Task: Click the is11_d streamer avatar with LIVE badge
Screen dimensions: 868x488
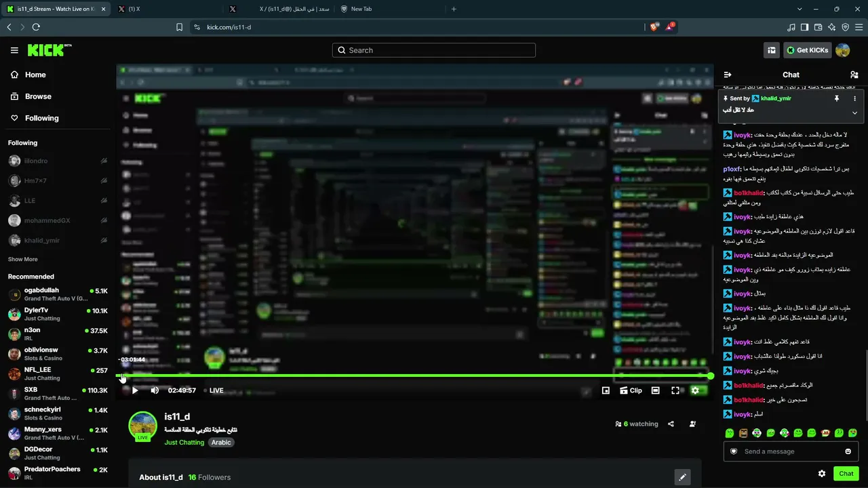Action: coord(142,426)
